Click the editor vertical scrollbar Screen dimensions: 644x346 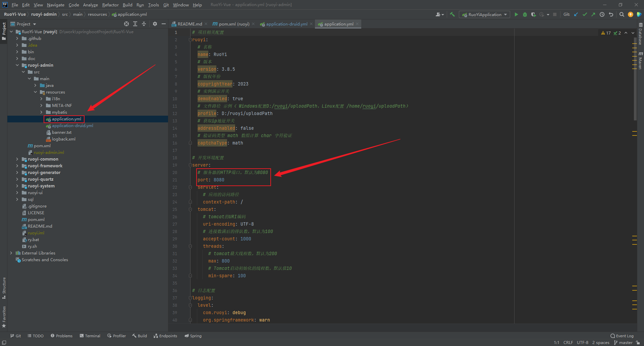tap(635, 79)
